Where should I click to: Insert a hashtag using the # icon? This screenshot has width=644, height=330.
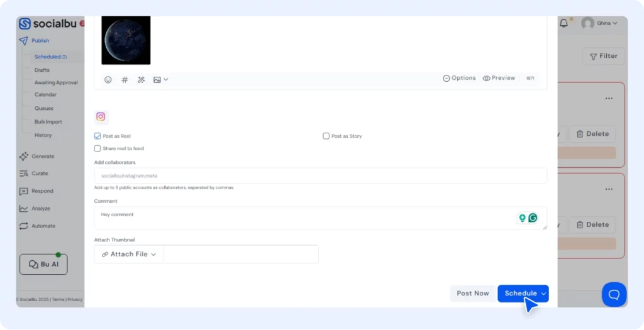[x=125, y=80]
